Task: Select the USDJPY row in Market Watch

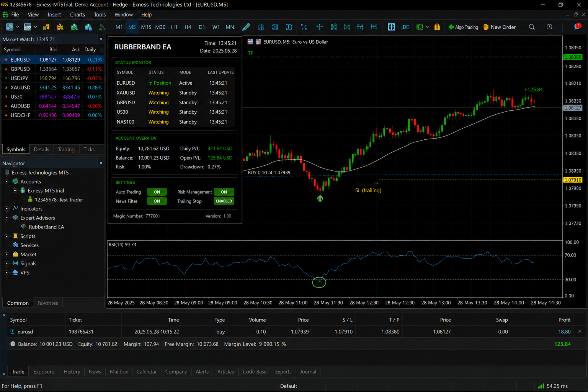Action: point(53,78)
